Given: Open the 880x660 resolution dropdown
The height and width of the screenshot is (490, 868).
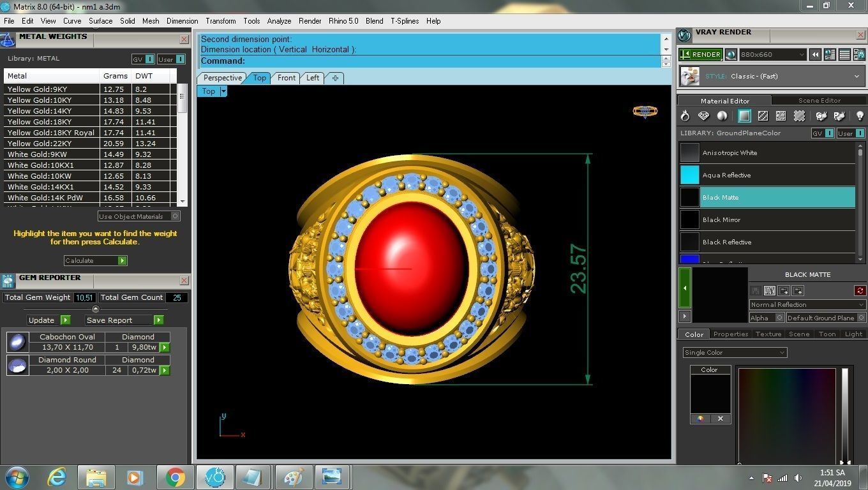Looking at the screenshot, I should [x=773, y=55].
